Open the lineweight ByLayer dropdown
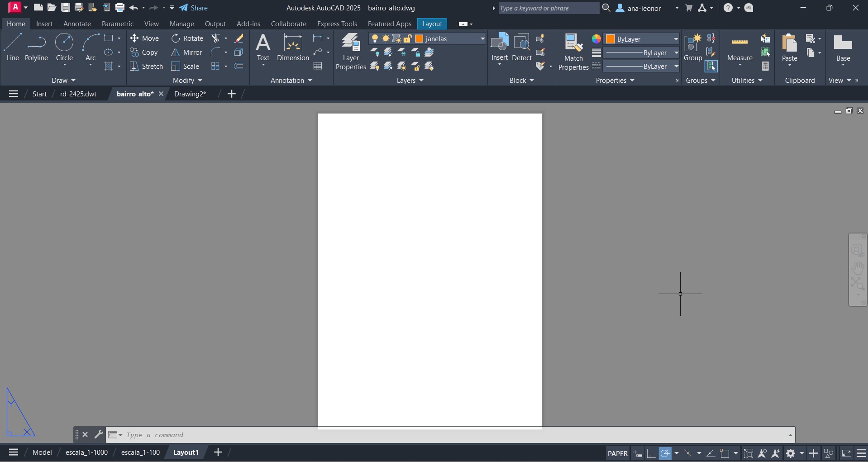868x462 pixels. [x=676, y=53]
